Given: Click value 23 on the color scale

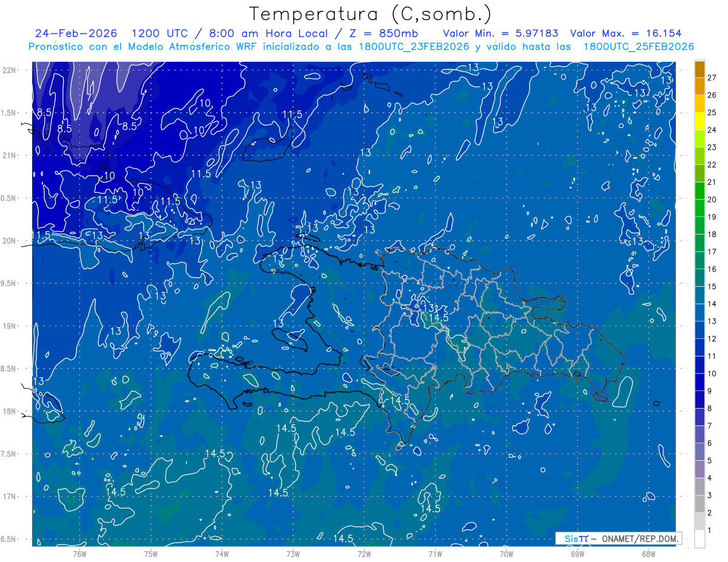Looking at the screenshot, I should coord(712,147).
